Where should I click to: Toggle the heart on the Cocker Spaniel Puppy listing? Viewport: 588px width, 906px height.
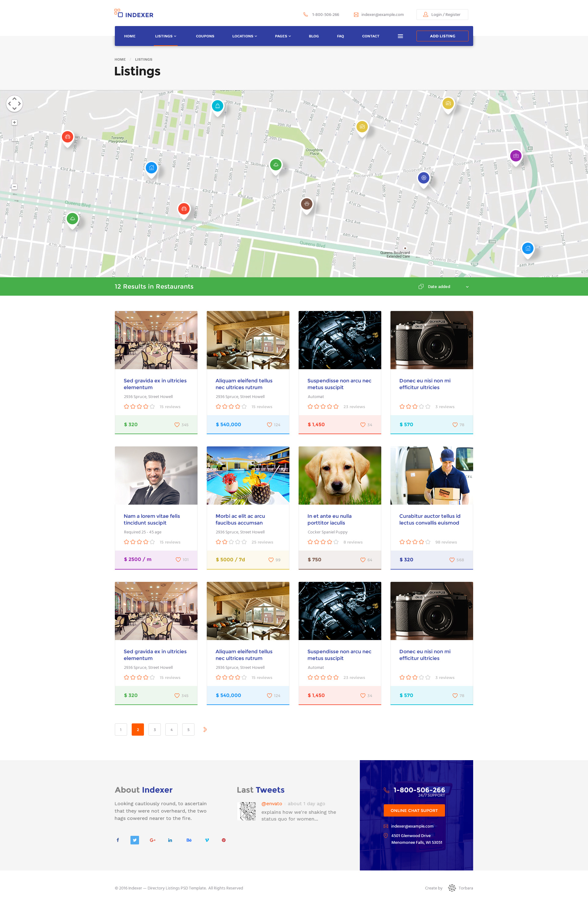(363, 560)
